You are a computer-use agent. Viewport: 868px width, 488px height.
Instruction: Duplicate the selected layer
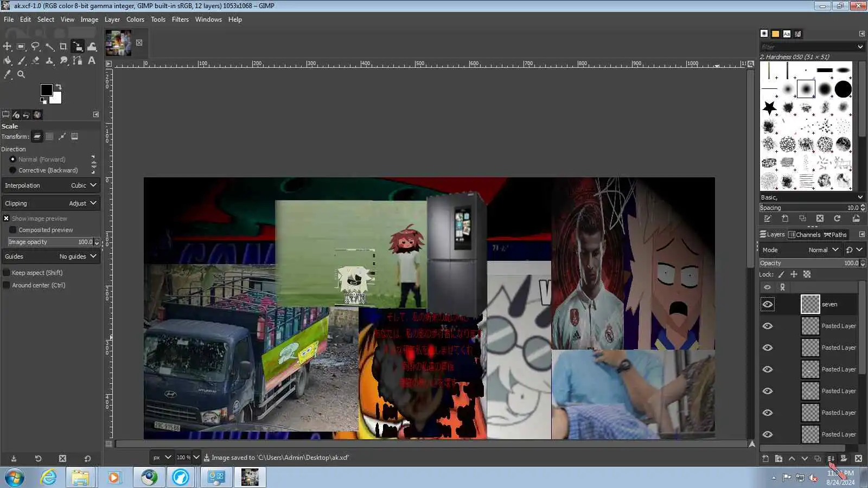pos(818,459)
